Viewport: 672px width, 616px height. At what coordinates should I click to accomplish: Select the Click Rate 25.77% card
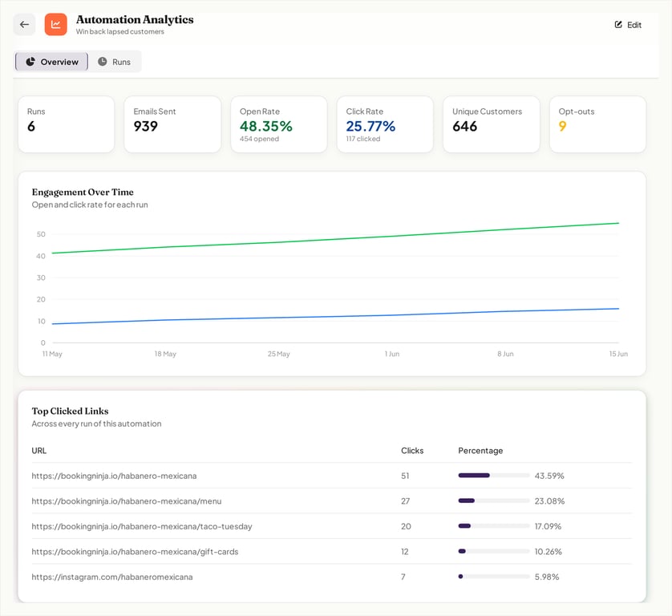click(x=385, y=124)
